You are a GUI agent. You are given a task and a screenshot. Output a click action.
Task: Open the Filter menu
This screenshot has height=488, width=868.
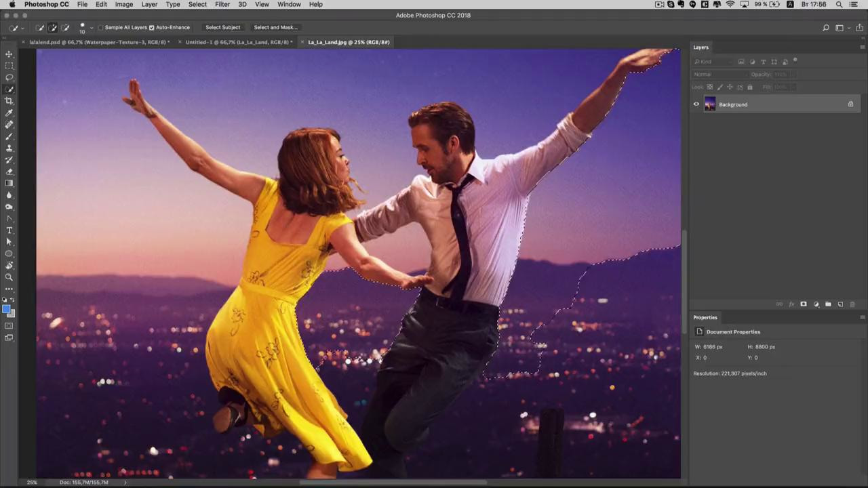[x=222, y=4]
